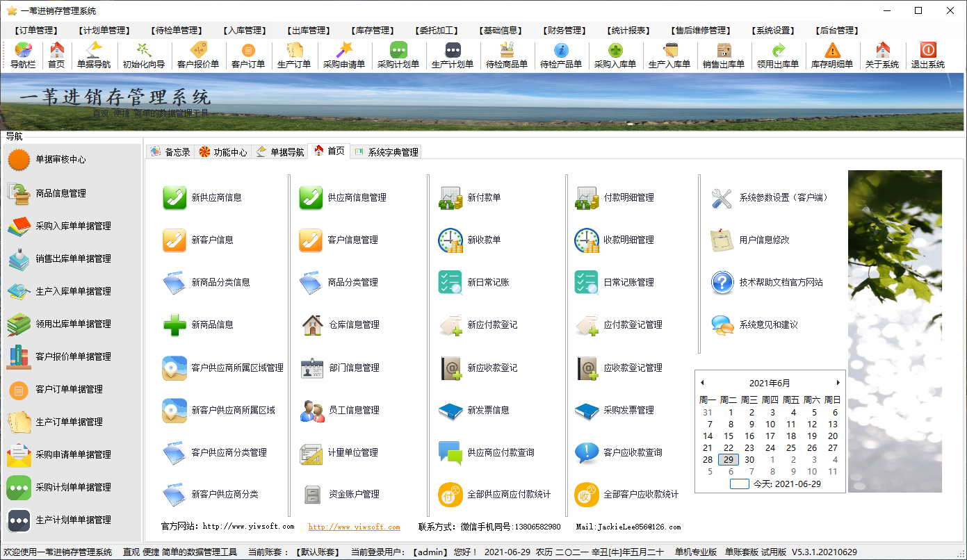Open the 【库存管理】 menu
967x560 pixels.
(372, 31)
